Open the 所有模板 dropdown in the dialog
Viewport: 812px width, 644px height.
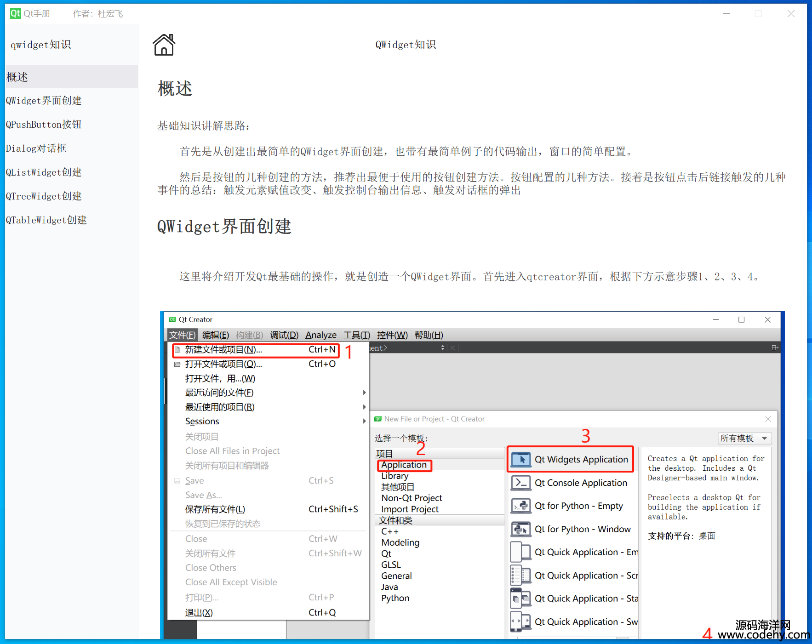click(x=744, y=438)
